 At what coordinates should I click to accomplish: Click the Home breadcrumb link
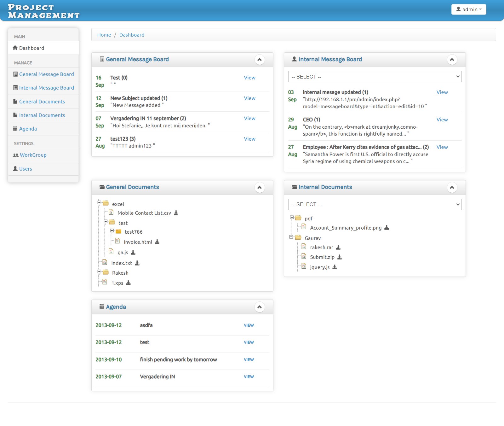click(x=104, y=35)
